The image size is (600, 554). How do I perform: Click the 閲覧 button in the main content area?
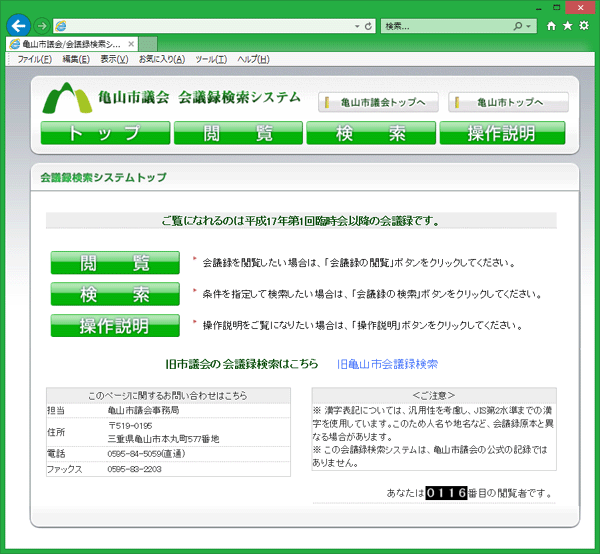(115, 263)
